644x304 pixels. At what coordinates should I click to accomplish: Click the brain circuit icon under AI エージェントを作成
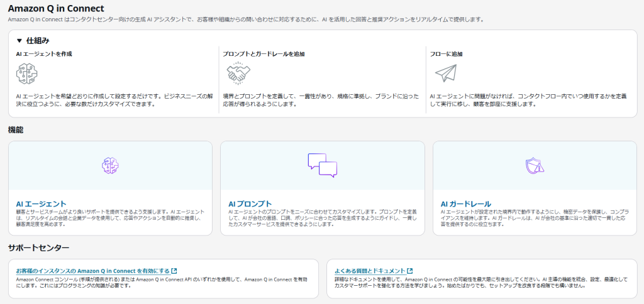26,74
